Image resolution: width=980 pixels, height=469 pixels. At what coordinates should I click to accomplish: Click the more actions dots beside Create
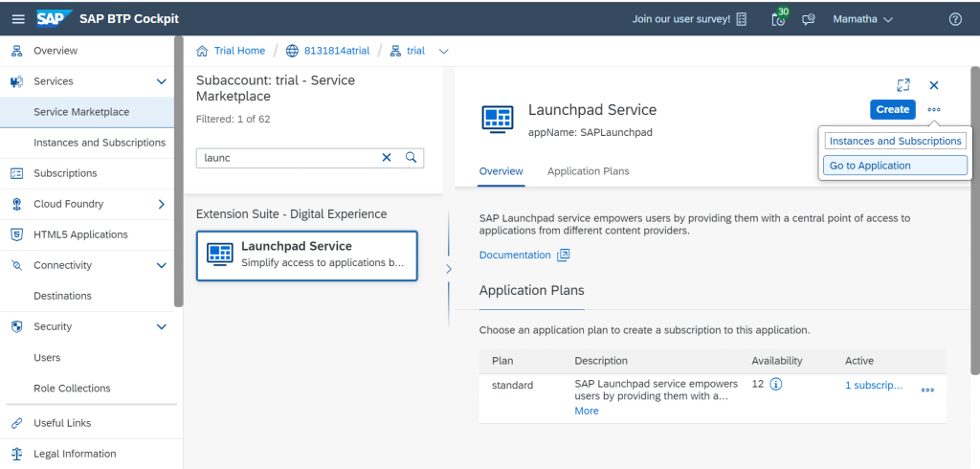click(x=934, y=109)
